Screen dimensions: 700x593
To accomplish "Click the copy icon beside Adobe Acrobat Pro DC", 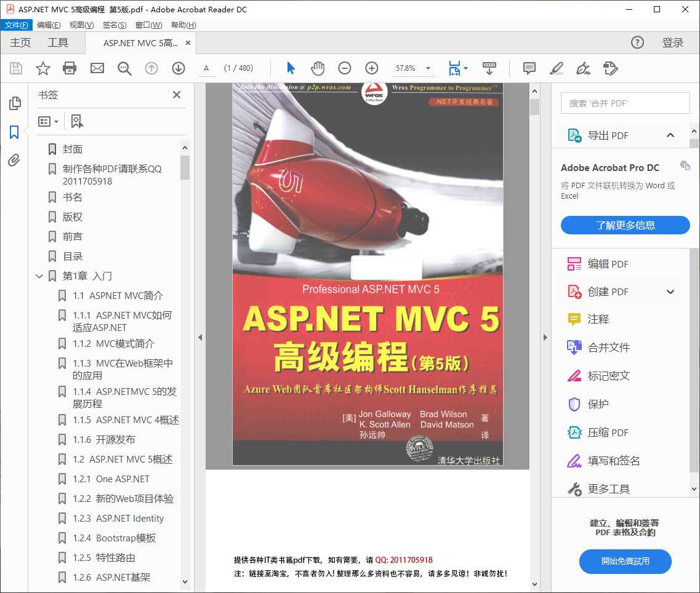I will coord(685,165).
